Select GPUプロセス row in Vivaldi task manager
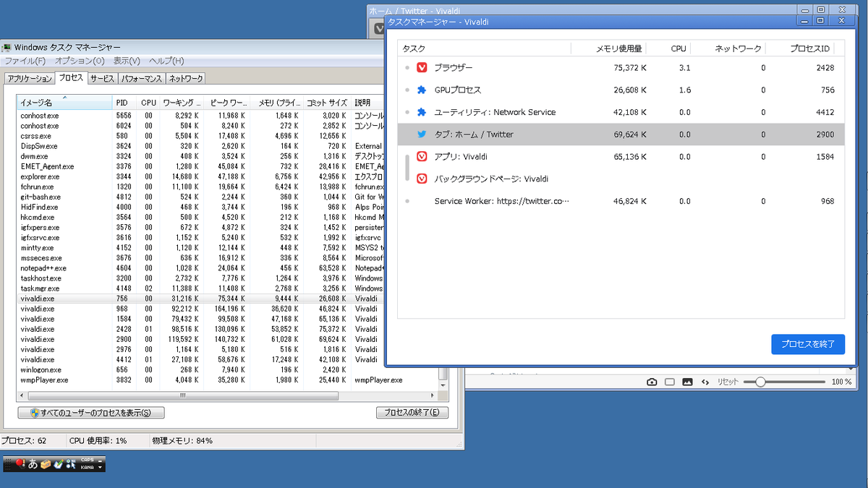868x488 pixels. 621,90
